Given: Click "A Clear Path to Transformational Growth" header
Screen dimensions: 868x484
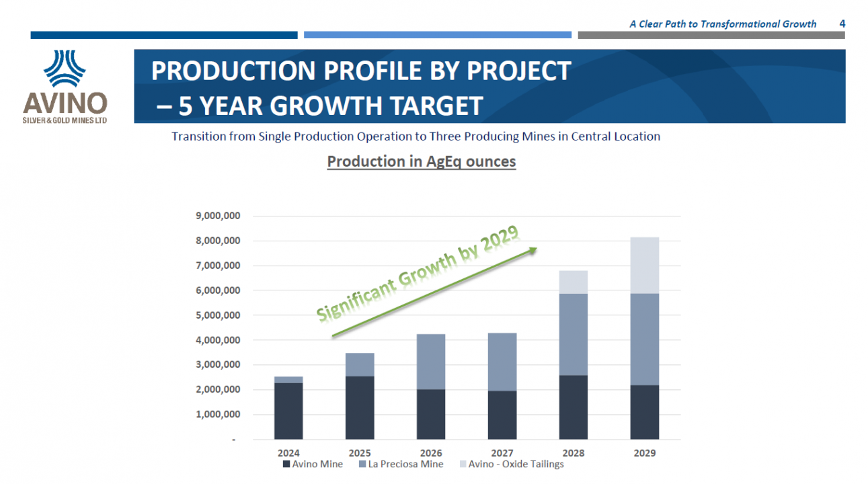Looking at the screenshot, I should [723, 24].
